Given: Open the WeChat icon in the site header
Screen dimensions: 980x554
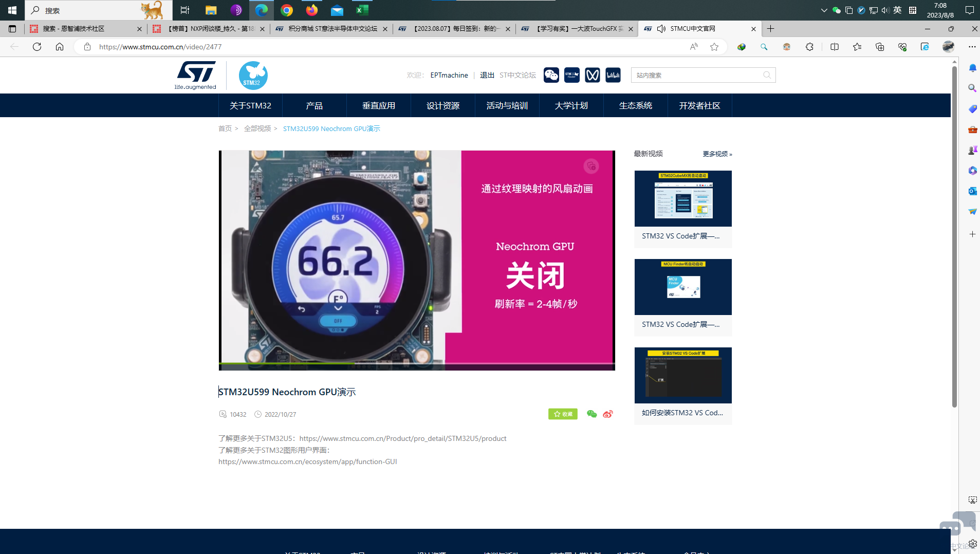Looking at the screenshot, I should click(x=551, y=75).
